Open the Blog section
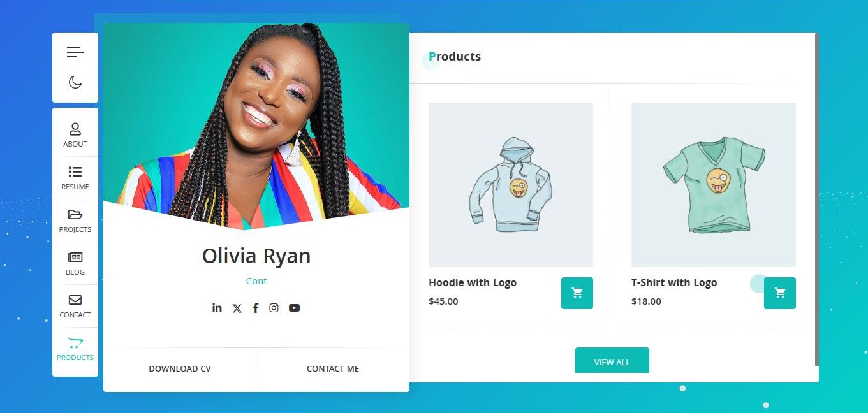The image size is (868, 413). point(75,263)
